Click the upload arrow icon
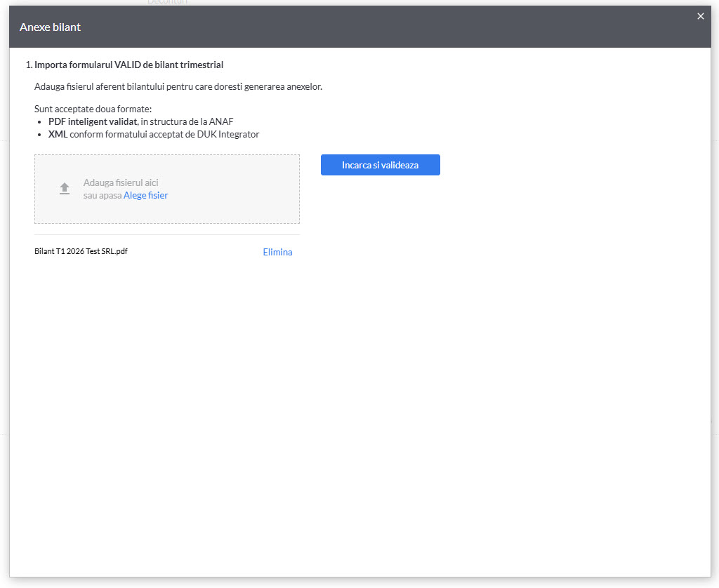The width and height of the screenshot is (719, 588). pyautogui.click(x=65, y=188)
